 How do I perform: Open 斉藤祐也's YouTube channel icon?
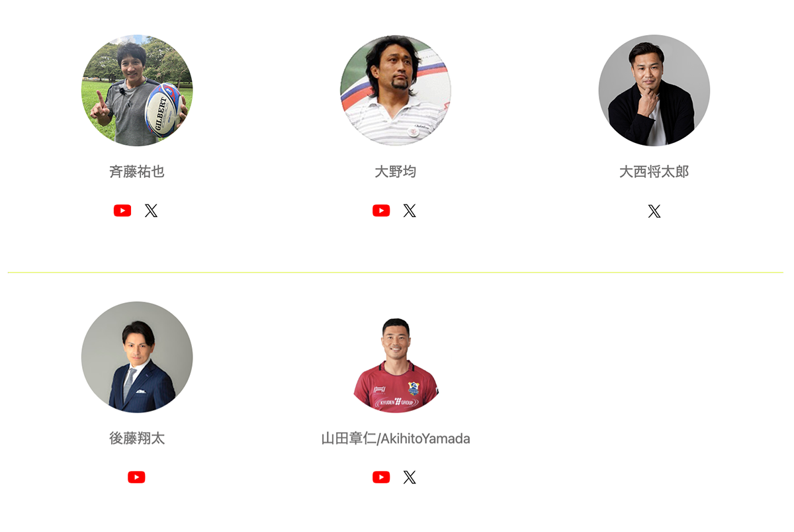coord(122,210)
